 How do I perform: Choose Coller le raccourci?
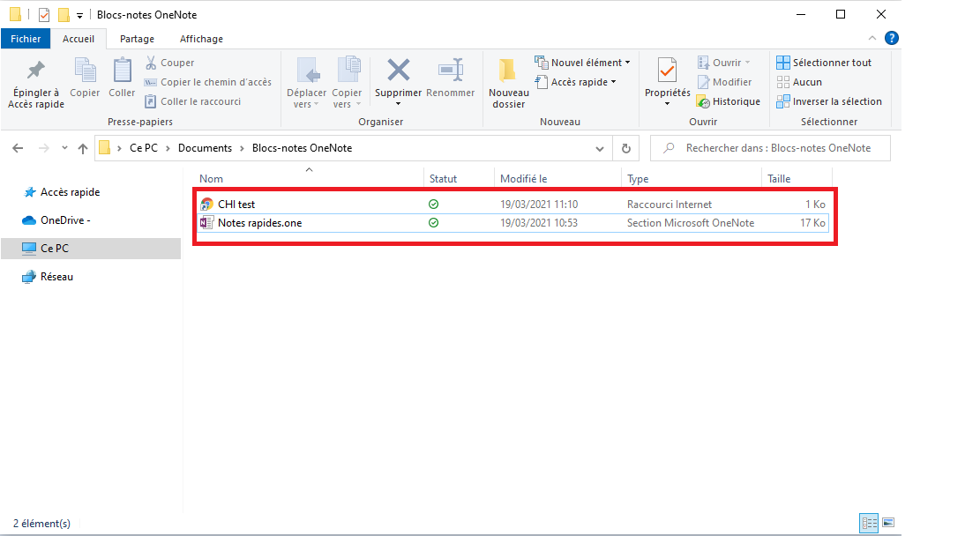click(192, 101)
